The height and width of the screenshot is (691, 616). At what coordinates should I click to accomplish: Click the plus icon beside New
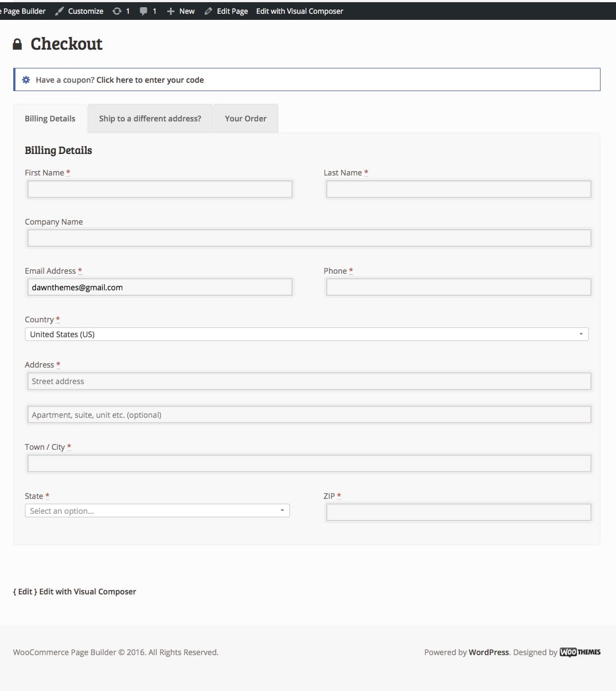pyautogui.click(x=171, y=11)
